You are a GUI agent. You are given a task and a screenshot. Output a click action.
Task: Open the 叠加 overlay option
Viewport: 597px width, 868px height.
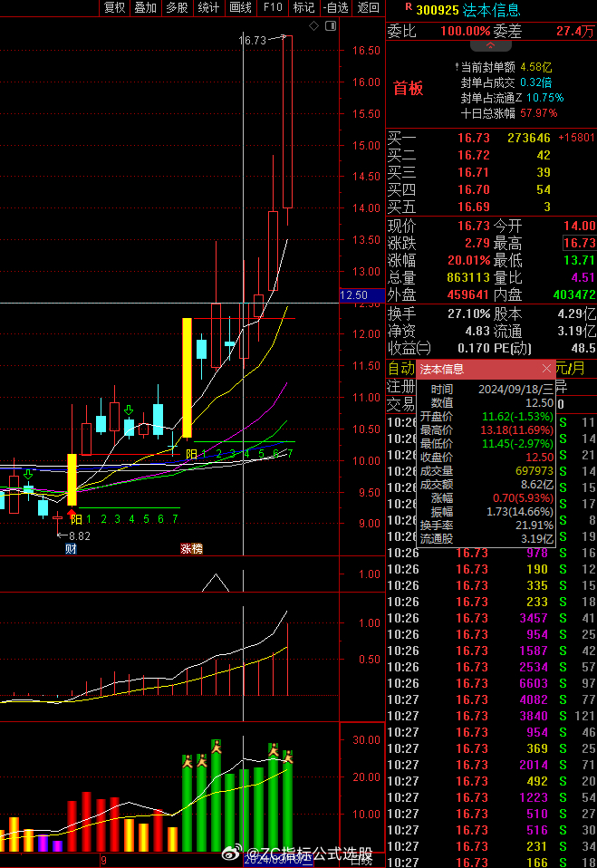coord(146,7)
